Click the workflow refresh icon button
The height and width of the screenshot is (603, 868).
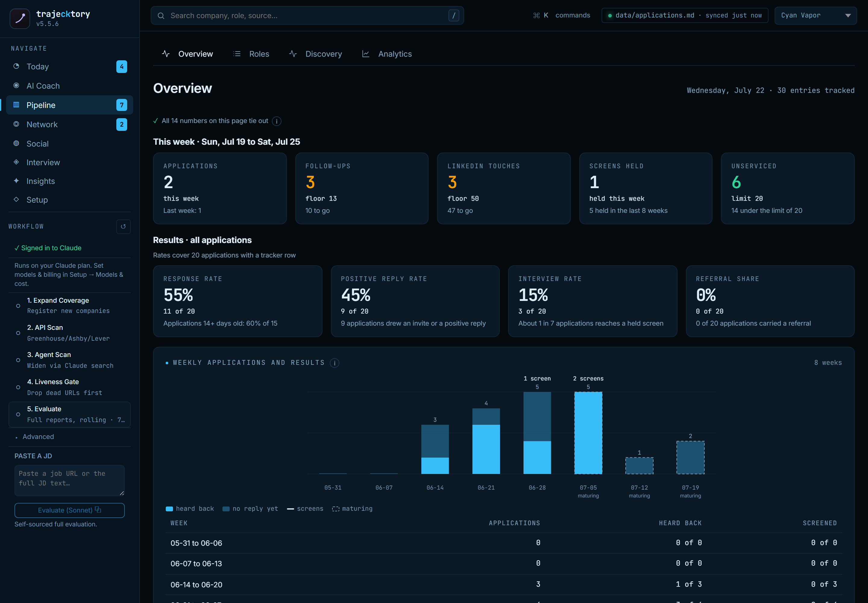pyautogui.click(x=123, y=227)
